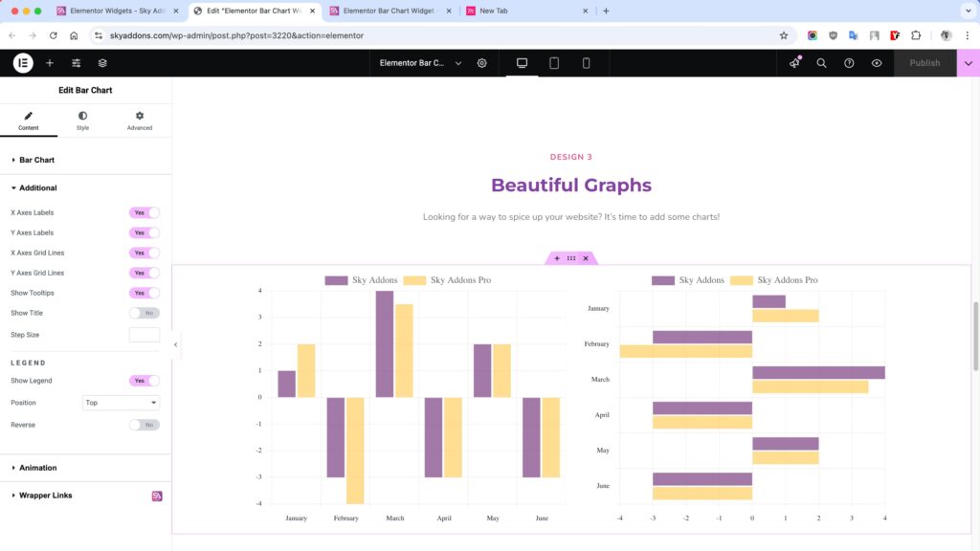Open publish options arrow
This screenshot has height=551, width=980.
point(969,63)
